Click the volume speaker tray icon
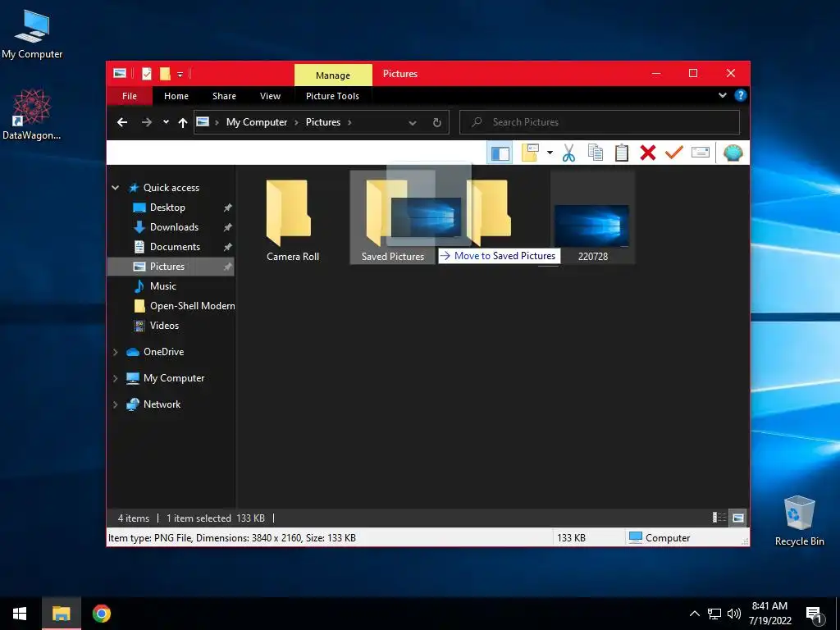The width and height of the screenshot is (840, 630). click(734, 614)
